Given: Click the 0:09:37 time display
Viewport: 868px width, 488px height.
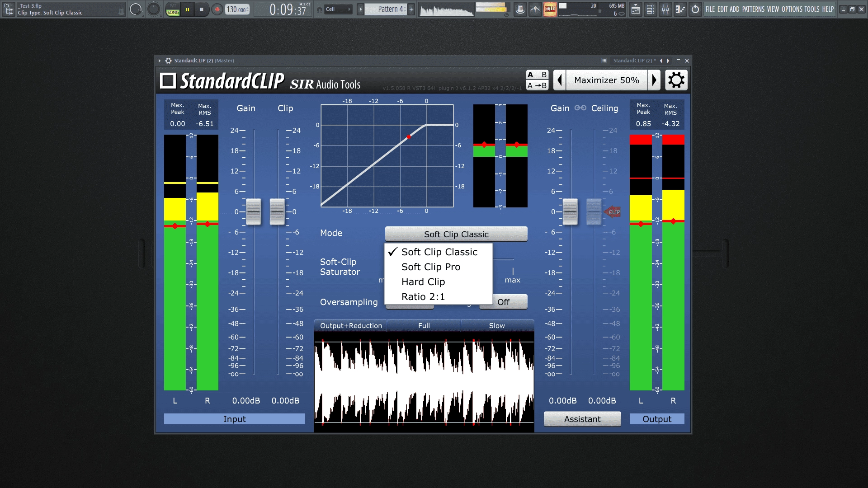Looking at the screenshot, I should pyautogui.click(x=283, y=9).
